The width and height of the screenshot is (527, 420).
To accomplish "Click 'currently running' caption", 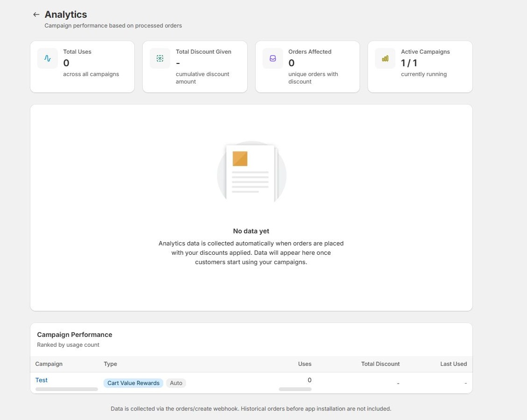I will [424, 74].
